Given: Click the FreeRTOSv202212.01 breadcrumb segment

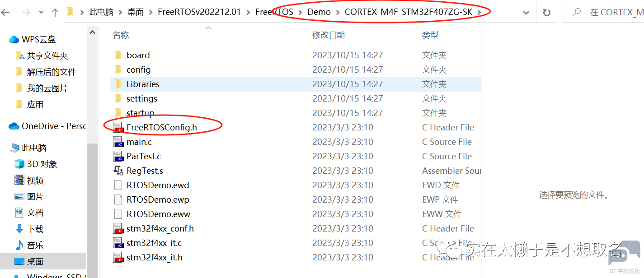Looking at the screenshot, I should pos(199,12).
